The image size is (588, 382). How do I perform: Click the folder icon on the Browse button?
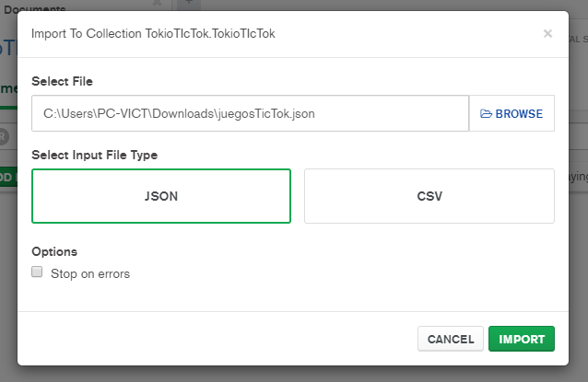(487, 114)
